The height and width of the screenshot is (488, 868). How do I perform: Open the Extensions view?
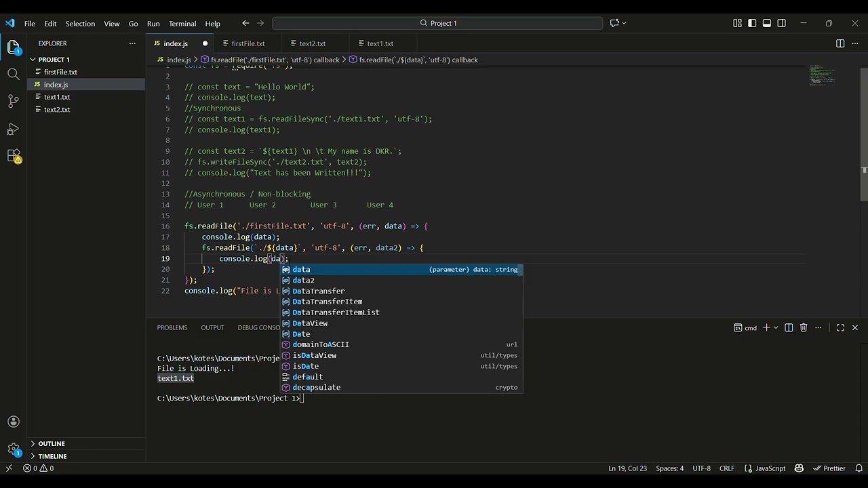point(14,156)
